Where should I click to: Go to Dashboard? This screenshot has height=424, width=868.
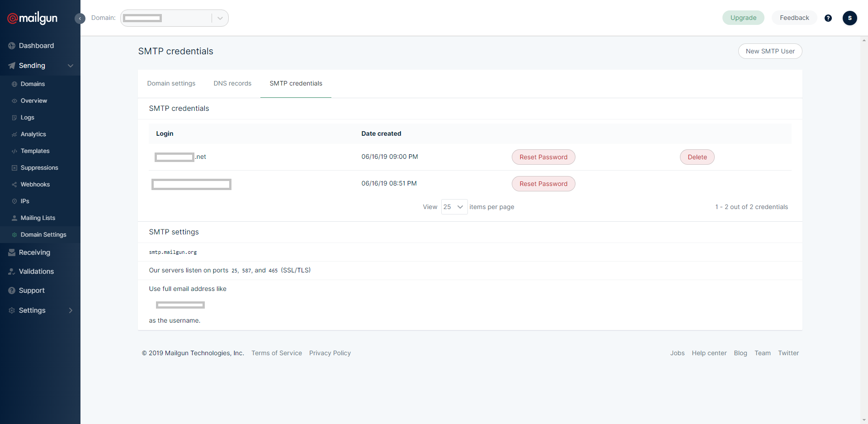(37, 46)
